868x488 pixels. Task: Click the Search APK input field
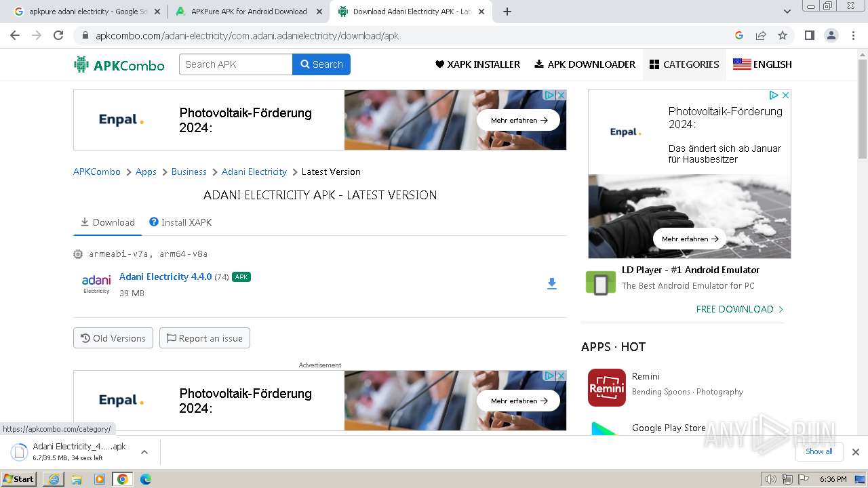pos(236,64)
